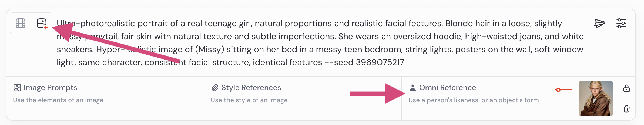Click the grid layout icon
This screenshot has height=125, width=644.
21,23
